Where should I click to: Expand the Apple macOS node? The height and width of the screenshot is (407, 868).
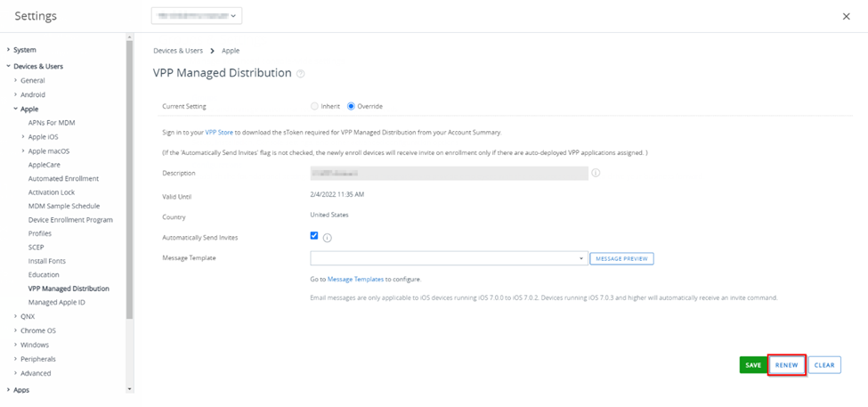[x=22, y=151]
